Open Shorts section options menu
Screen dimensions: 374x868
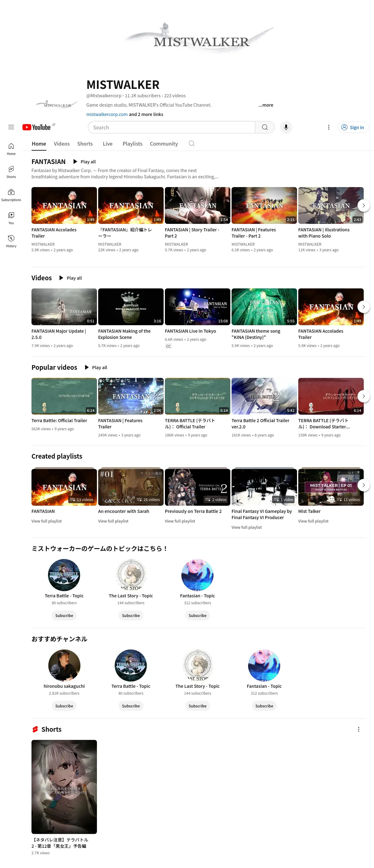(358, 729)
